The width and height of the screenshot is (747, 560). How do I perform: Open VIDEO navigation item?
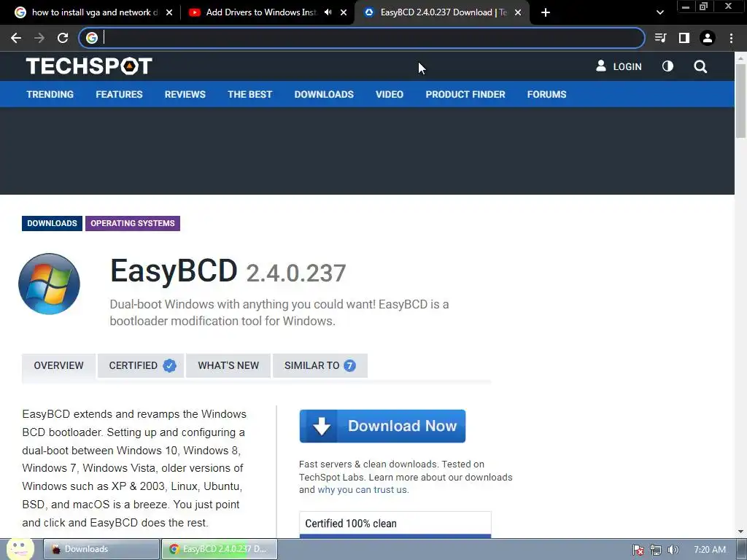(x=390, y=94)
